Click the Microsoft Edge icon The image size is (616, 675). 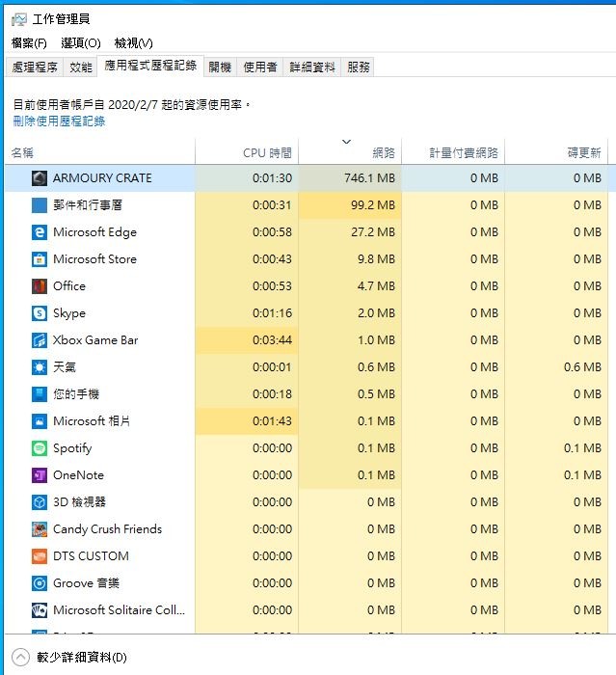(40, 232)
